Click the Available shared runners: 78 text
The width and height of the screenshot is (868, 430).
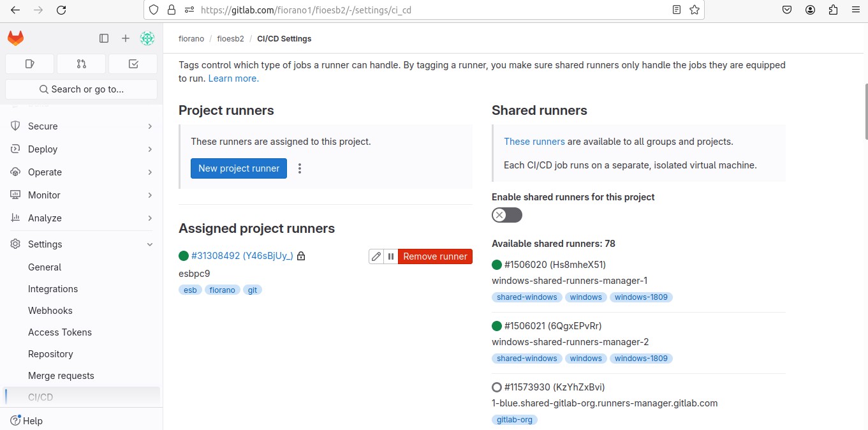tap(554, 244)
